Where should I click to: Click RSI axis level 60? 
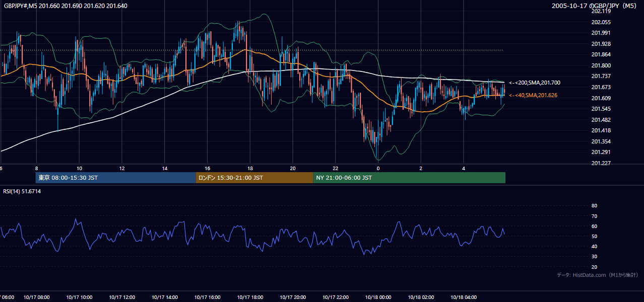[594, 226]
